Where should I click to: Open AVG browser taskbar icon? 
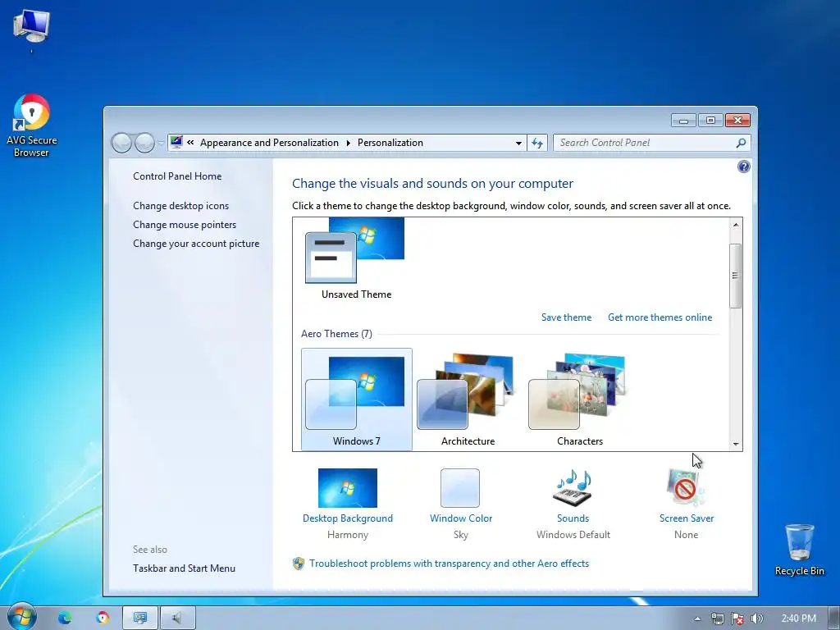102,618
